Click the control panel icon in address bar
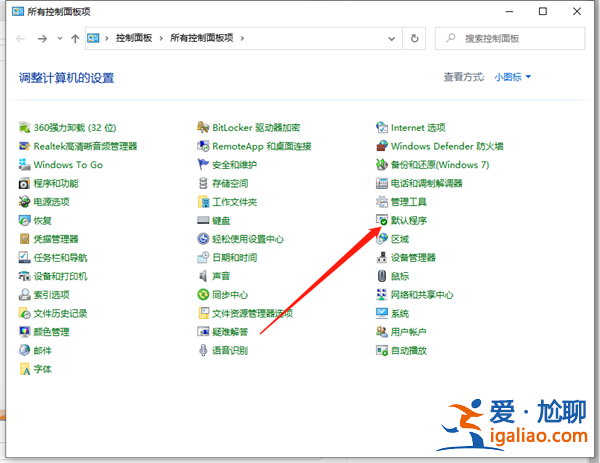Image resolution: width=600 pixels, height=463 pixels. coord(93,38)
